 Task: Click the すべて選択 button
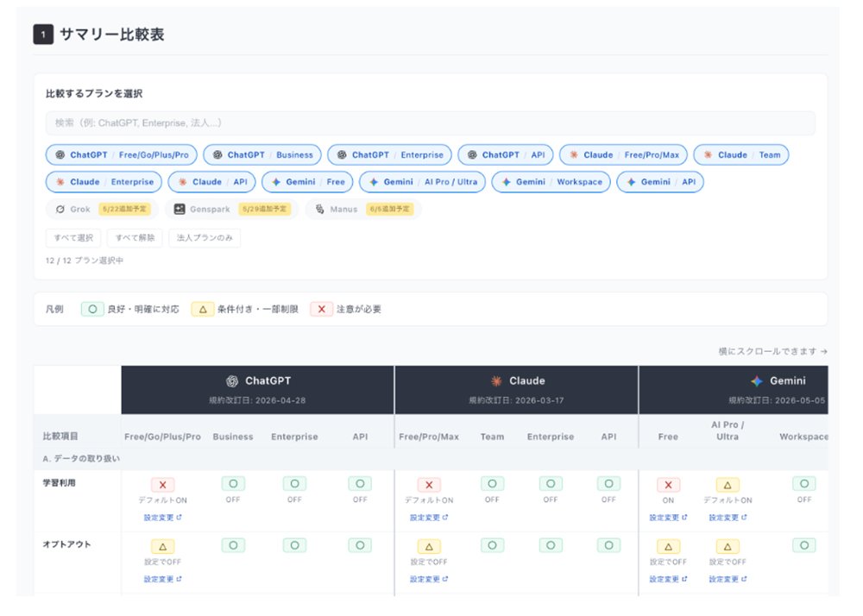coord(73,238)
